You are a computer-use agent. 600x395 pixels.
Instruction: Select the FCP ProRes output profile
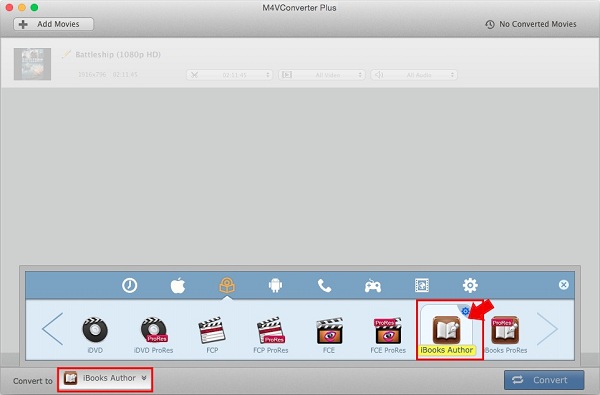point(271,335)
